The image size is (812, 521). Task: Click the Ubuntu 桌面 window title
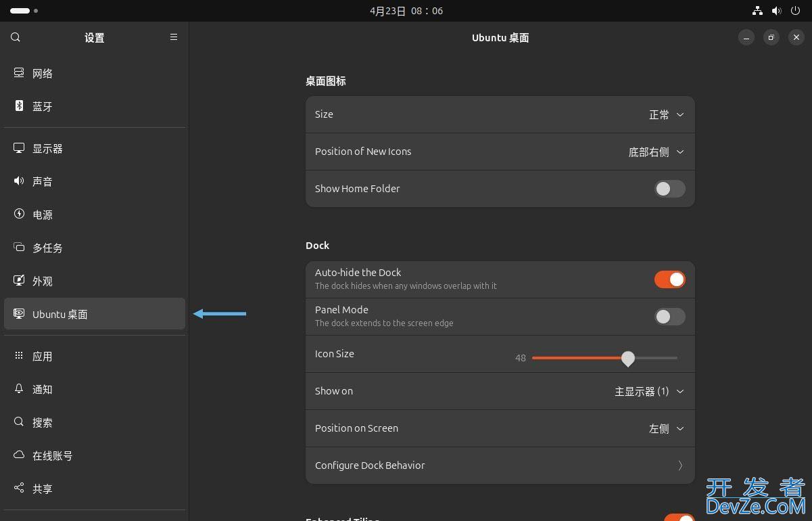coord(500,38)
